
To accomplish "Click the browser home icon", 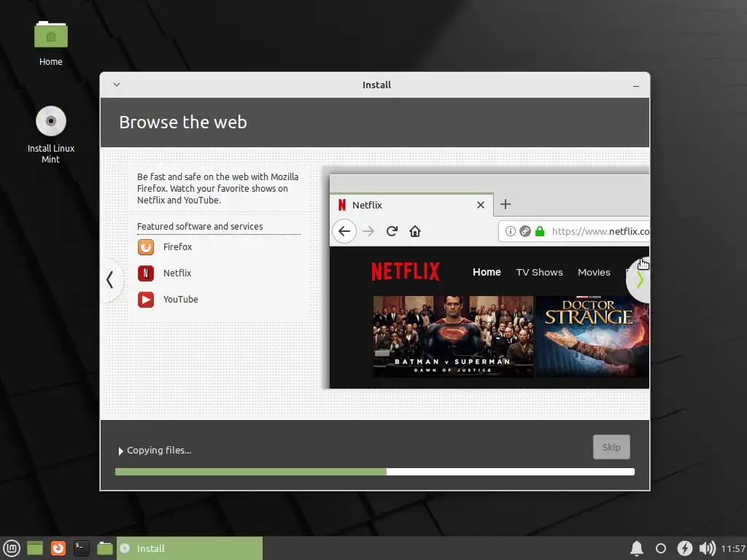I will (x=415, y=231).
